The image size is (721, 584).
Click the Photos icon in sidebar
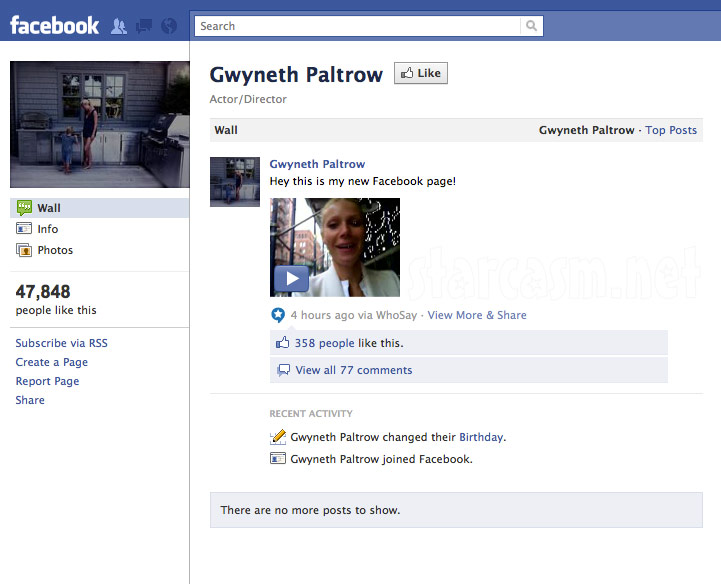tap(24, 250)
